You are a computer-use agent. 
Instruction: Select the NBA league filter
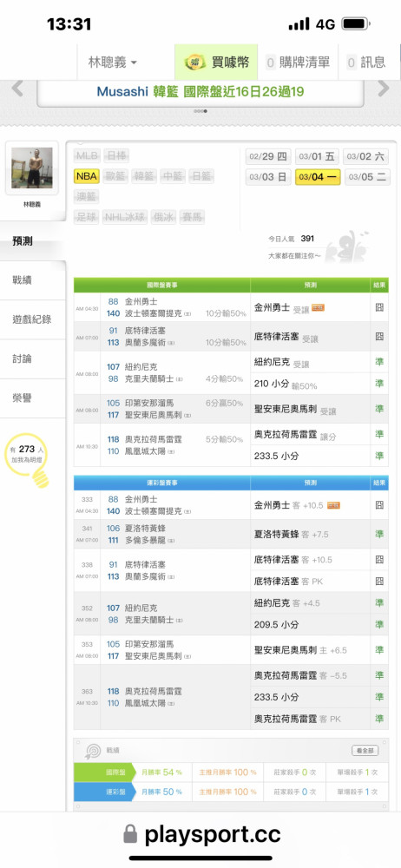[x=87, y=176]
